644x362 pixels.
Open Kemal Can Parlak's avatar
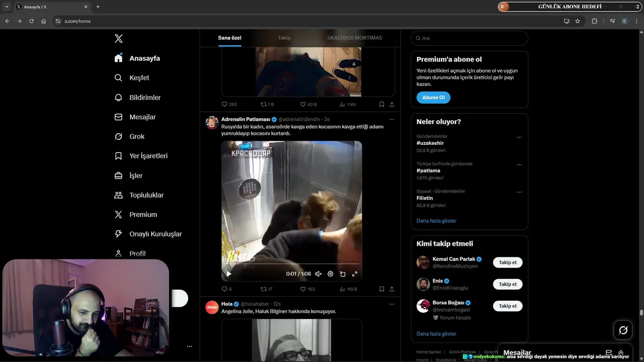[423, 262]
